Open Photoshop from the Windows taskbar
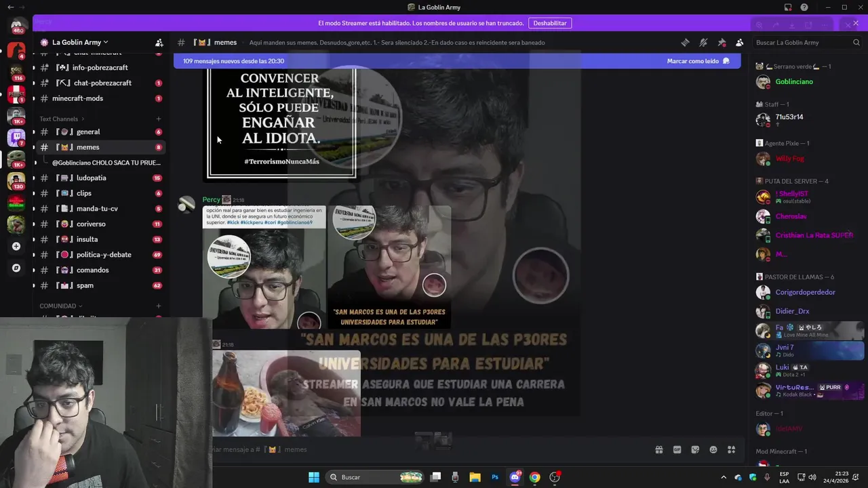The height and width of the screenshot is (488, 868). pos(495,477)
